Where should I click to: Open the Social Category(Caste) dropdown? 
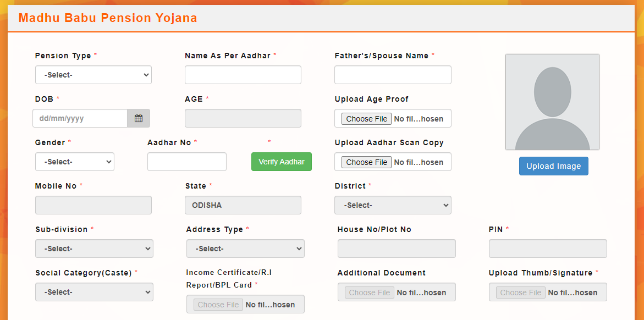(x=95, y=292)
